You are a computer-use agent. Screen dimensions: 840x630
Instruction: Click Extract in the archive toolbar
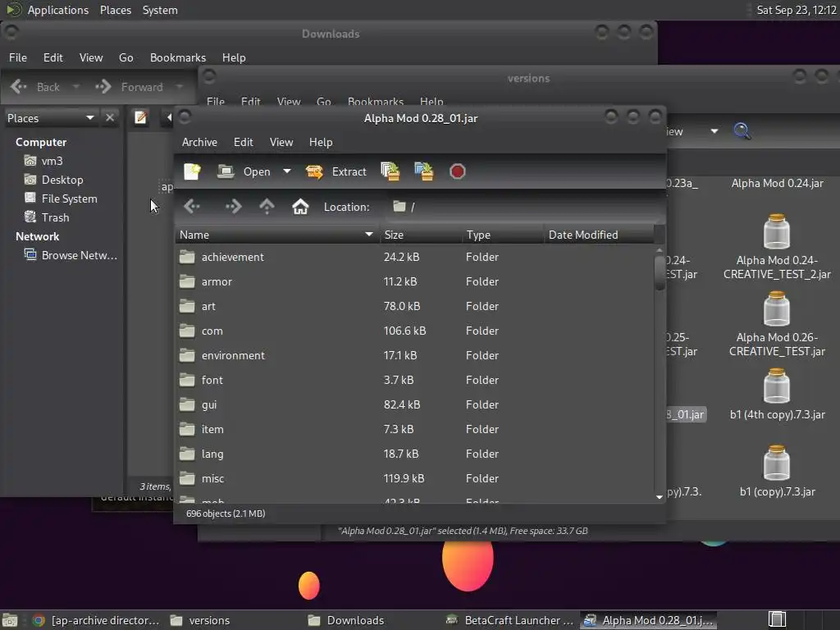click(336, 171)
